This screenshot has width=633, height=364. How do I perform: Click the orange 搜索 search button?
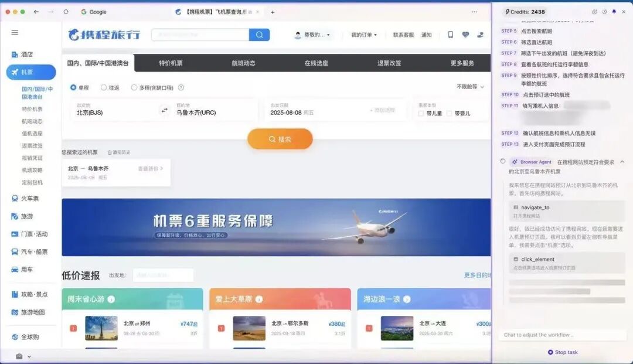pos(280,139)
